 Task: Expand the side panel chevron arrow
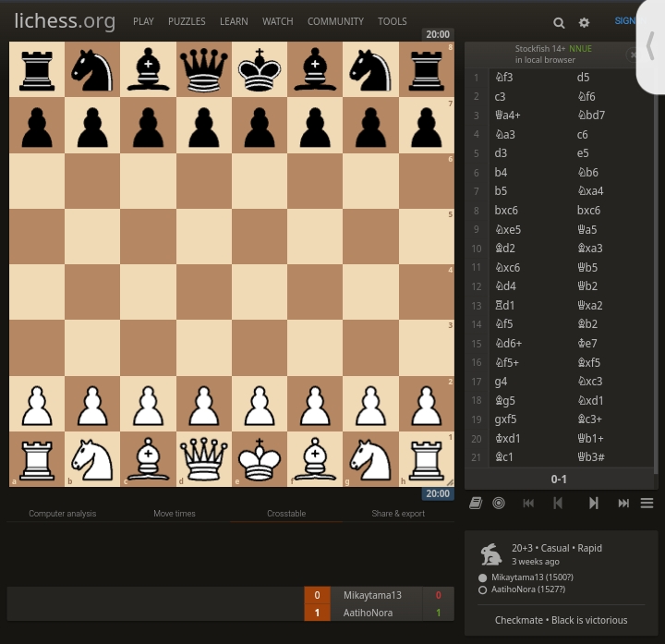coord(651,46)
